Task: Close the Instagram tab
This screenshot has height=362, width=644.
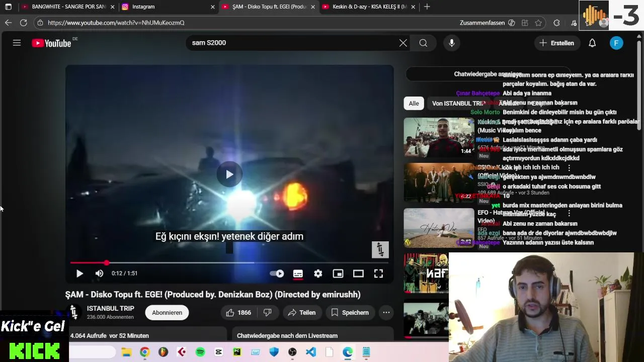Action: pos(212,7)
